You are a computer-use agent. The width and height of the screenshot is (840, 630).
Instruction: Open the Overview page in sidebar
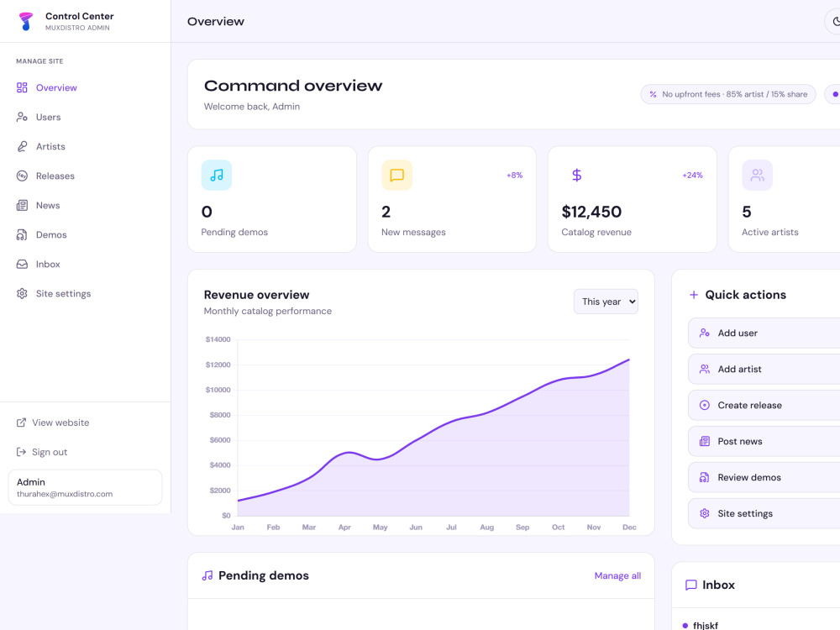tap(86, 87)
